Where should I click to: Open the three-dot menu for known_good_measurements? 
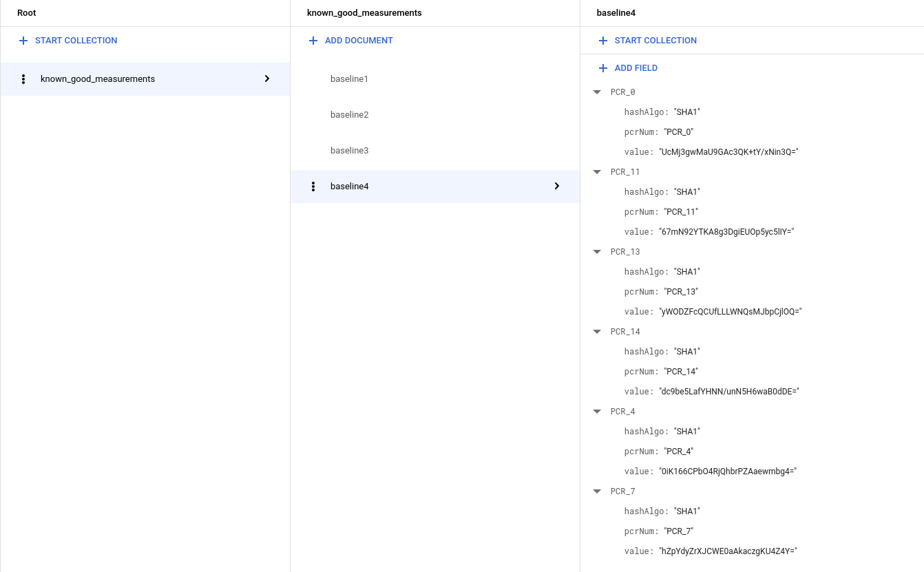click(x=23, y=79)
